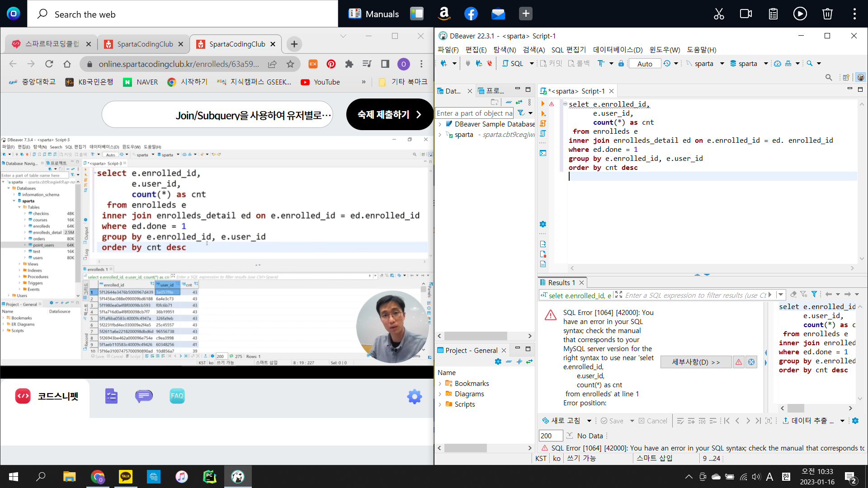Open the FAQ icon on the Sparta page

pos(177,396)
